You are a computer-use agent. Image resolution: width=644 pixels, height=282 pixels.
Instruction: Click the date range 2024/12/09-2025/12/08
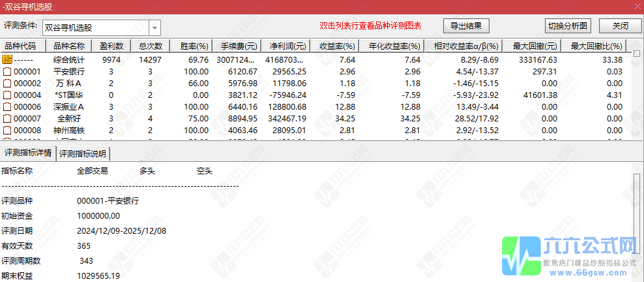click(x=122, y=231)
